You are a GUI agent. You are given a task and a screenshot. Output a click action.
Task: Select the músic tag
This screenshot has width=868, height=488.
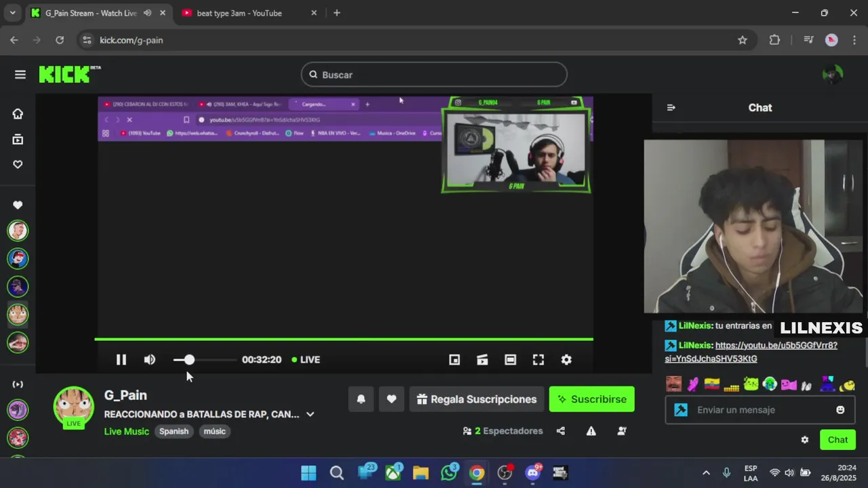[x=214, y=431]
